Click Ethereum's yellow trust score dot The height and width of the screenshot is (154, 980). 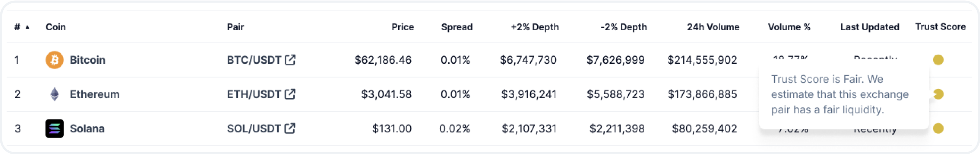[x=939, y=94]
